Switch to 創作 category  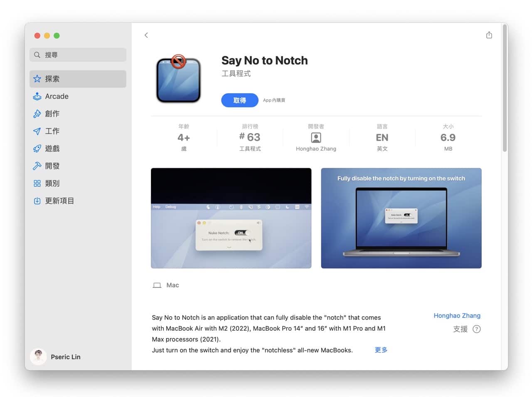78,114
